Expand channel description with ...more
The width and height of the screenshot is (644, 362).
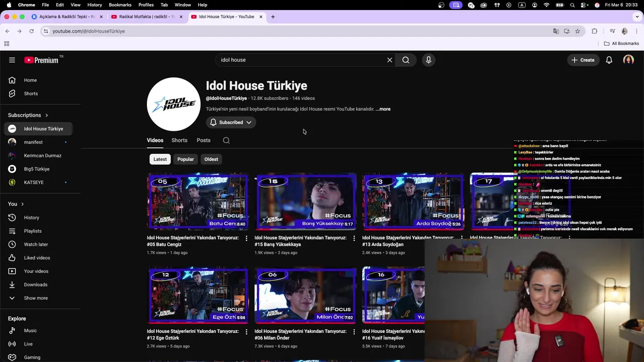(383, 109)
